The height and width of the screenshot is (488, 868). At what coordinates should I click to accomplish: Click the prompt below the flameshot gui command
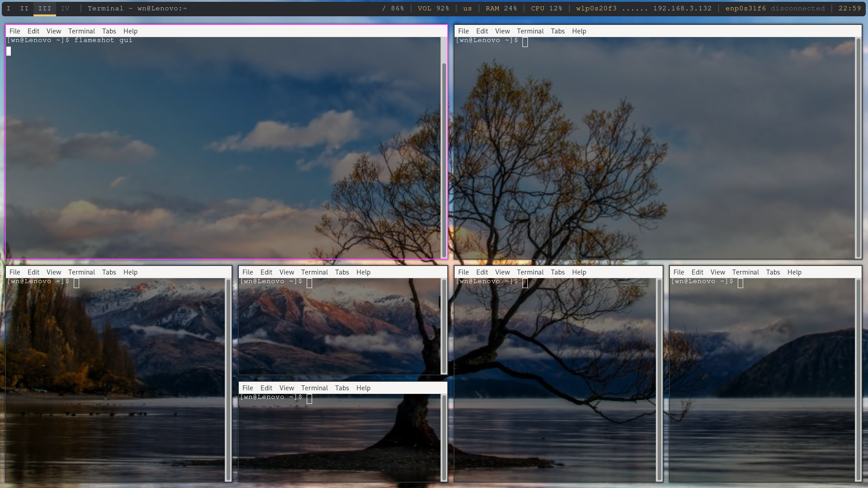[8, 51]
